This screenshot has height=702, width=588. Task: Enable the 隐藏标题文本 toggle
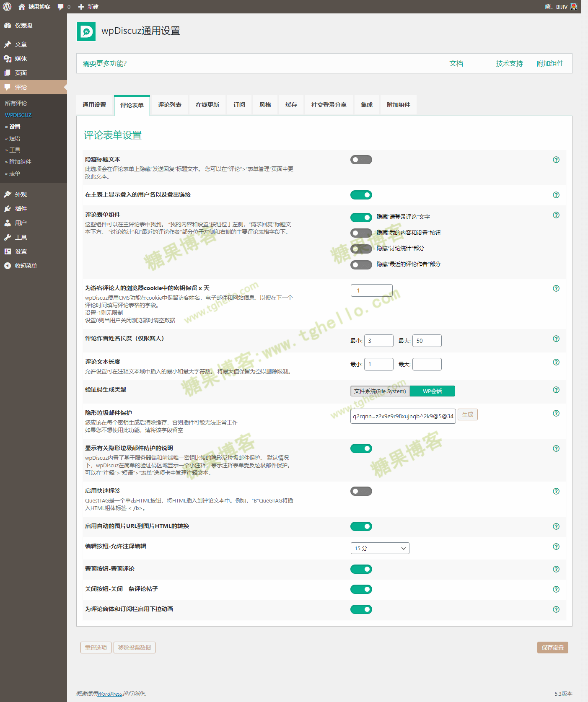pos(361,160)
